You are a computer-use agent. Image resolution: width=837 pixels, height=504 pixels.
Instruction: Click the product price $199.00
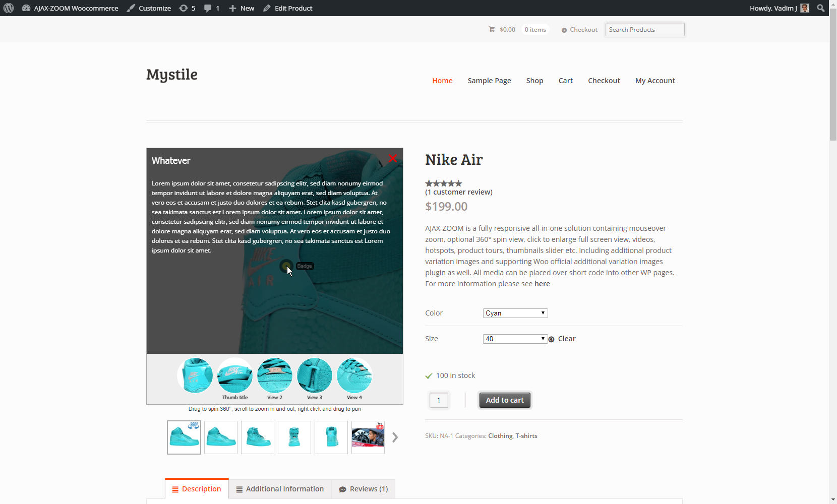pyautogui.click(x=446, y=207)
